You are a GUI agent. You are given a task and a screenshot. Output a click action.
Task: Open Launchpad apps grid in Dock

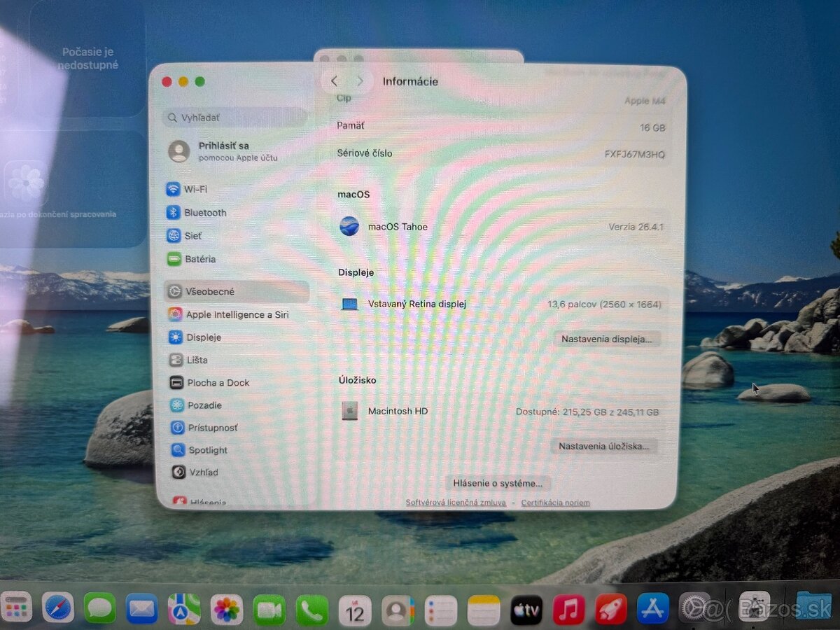pyautogui.click(x=15, y=608)
